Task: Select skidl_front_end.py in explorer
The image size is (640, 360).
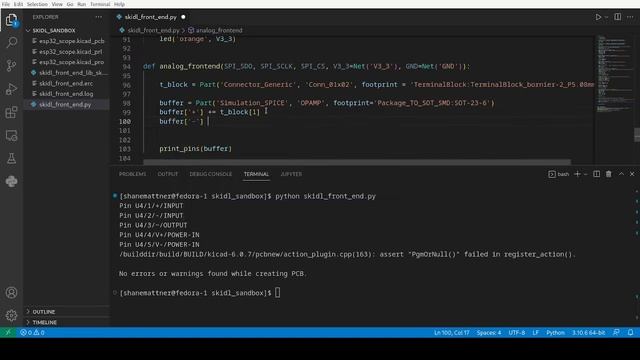Action: click(65, 104)
